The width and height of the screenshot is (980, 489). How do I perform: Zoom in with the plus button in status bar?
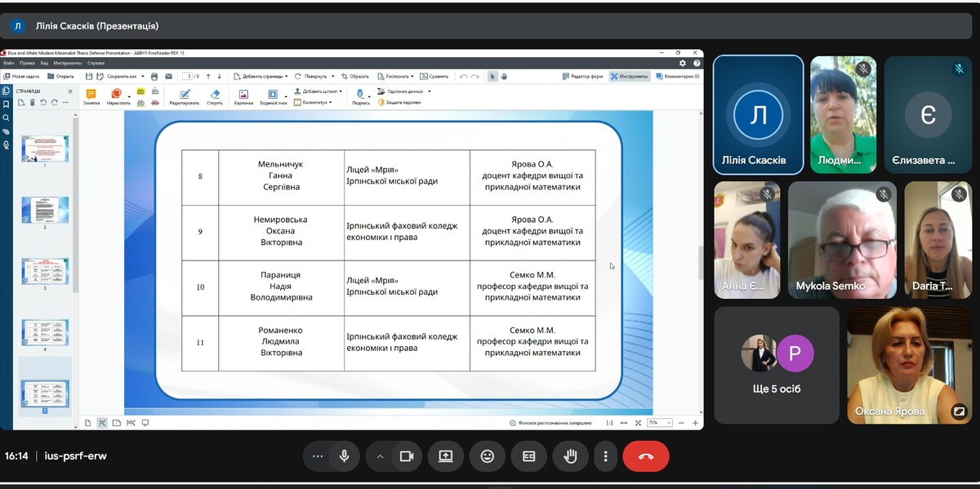coord(696,423)
